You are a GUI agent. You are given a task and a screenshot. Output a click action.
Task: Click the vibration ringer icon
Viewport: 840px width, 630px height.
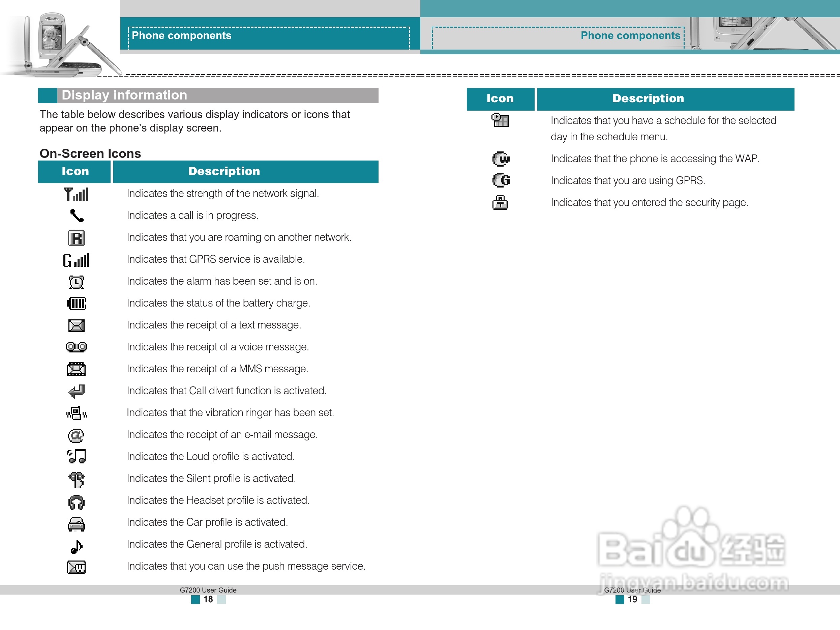point(76,413)
